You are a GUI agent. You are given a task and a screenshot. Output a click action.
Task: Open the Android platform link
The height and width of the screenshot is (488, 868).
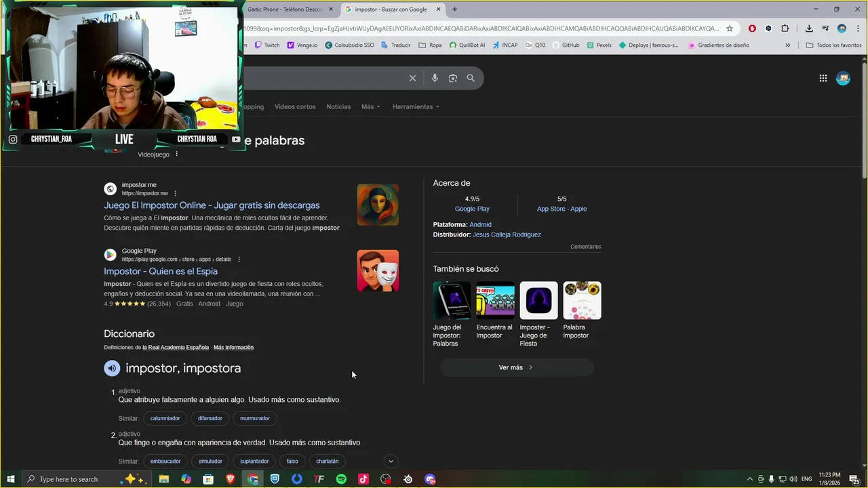click(x=480, y=224)
